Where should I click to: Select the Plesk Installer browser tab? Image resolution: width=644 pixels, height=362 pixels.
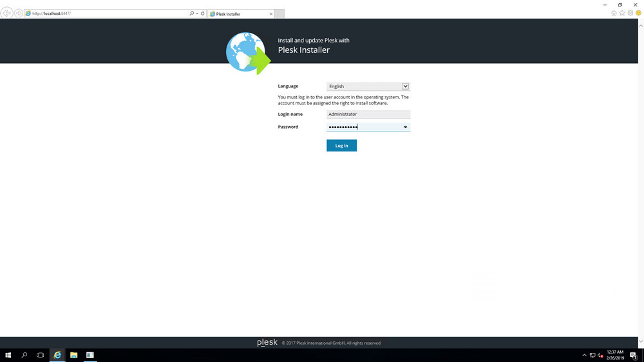(241, 14)
